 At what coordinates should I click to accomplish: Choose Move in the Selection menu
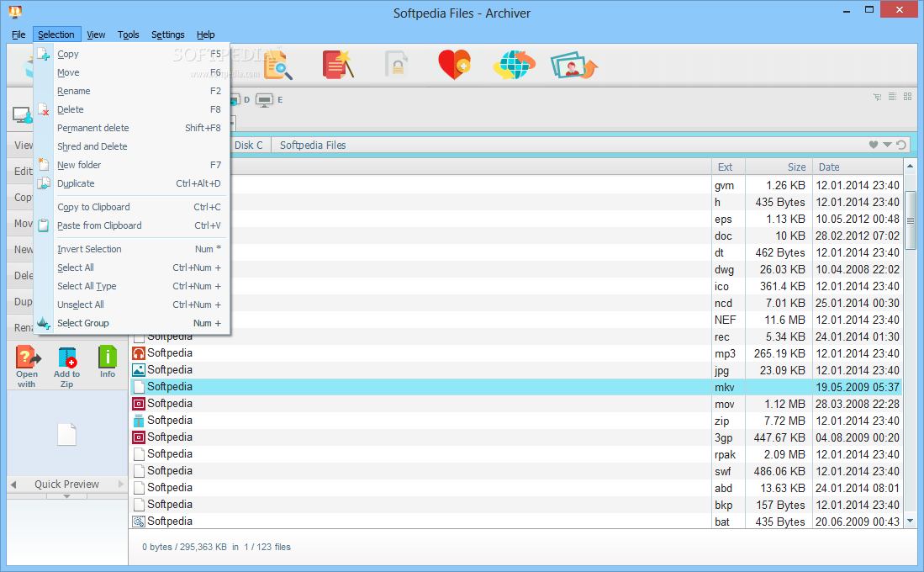(x=131, y=72)
